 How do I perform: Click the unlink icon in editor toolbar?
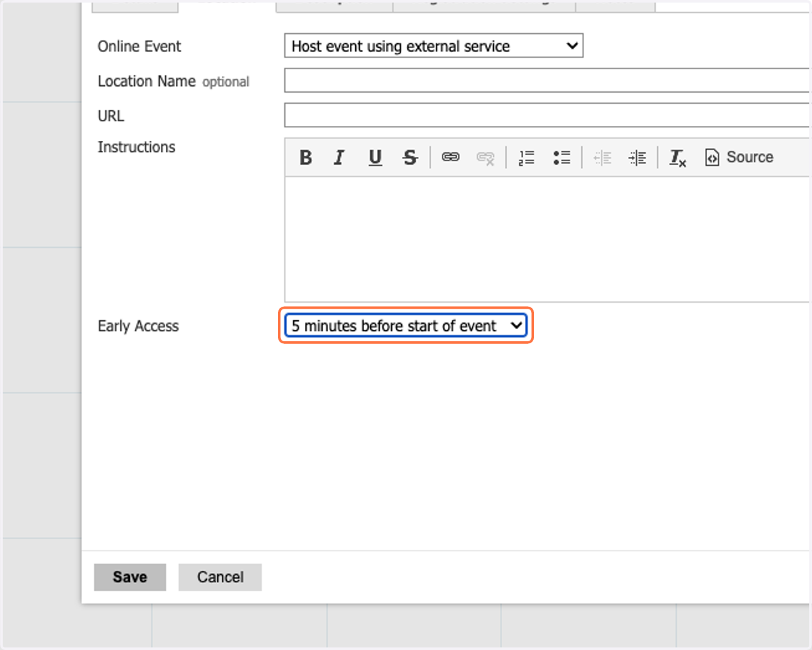click(485, 158)
